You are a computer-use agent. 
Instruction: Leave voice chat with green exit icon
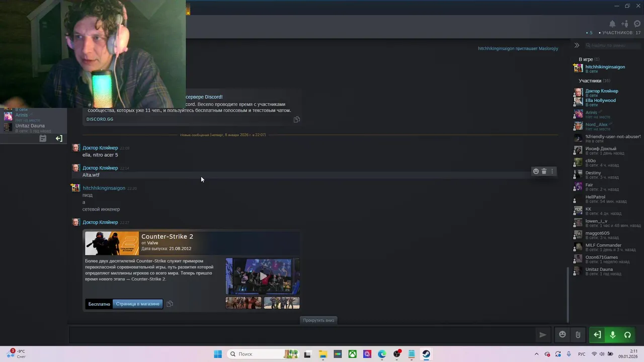597,335
